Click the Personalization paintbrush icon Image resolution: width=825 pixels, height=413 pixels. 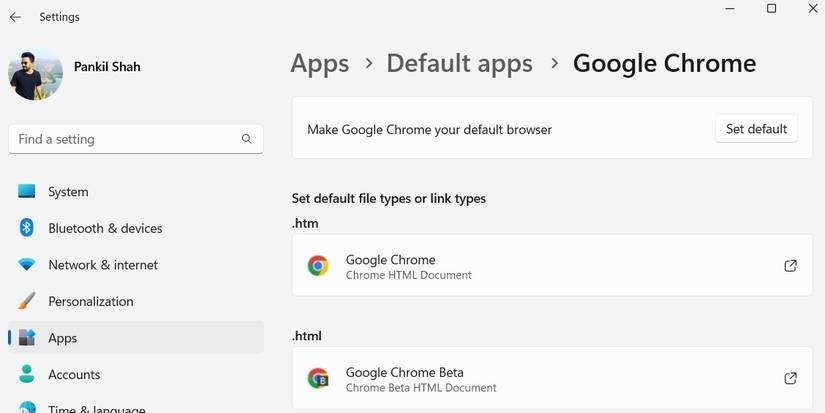(x=27, y=301)
